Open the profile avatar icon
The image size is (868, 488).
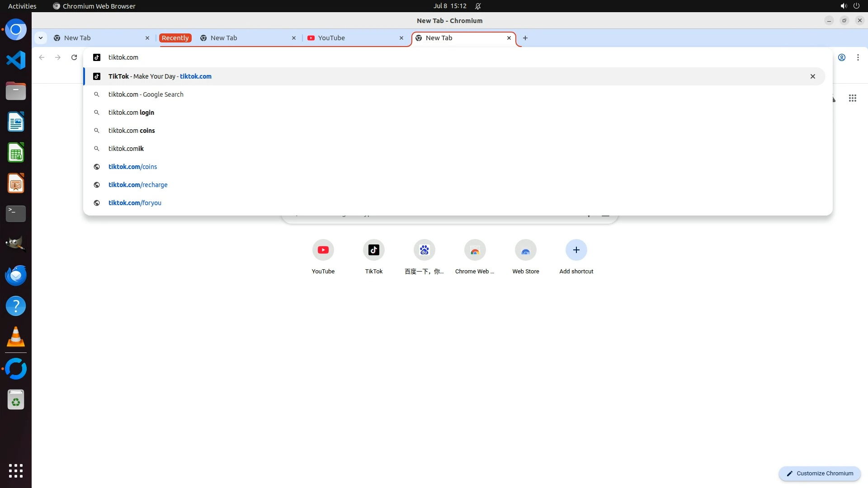[x=841, y=57]
